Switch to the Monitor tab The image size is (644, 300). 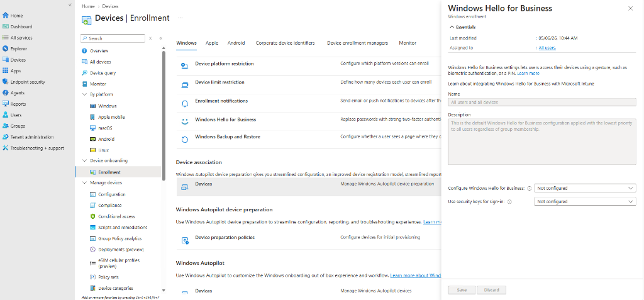(408, 43)
